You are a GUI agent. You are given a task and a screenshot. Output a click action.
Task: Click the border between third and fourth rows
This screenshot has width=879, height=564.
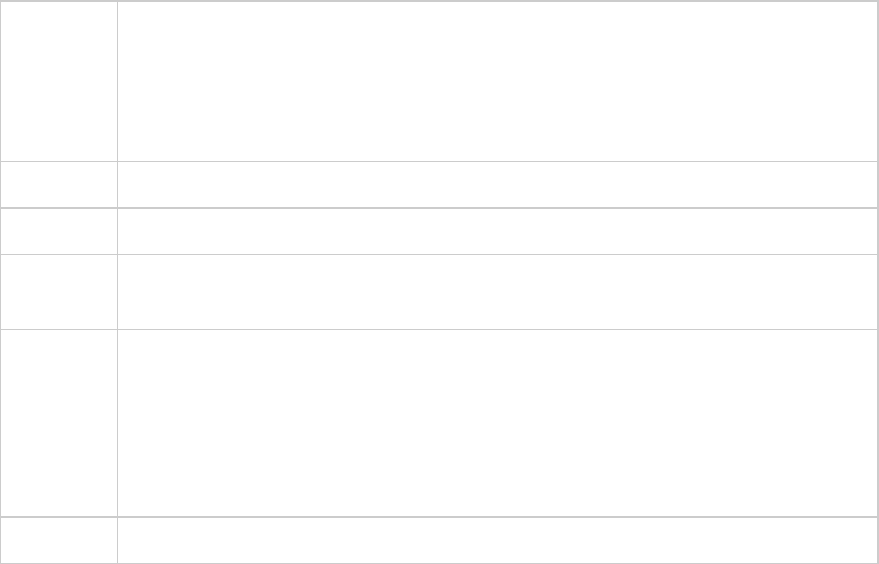click(495, 254)
